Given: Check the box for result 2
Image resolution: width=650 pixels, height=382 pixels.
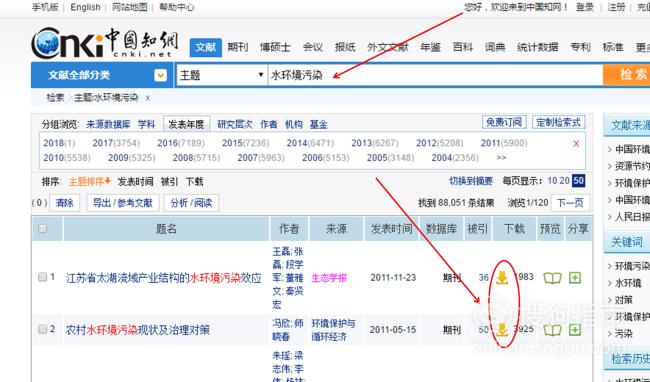Looking at the screenshot, I should [42, 329].
